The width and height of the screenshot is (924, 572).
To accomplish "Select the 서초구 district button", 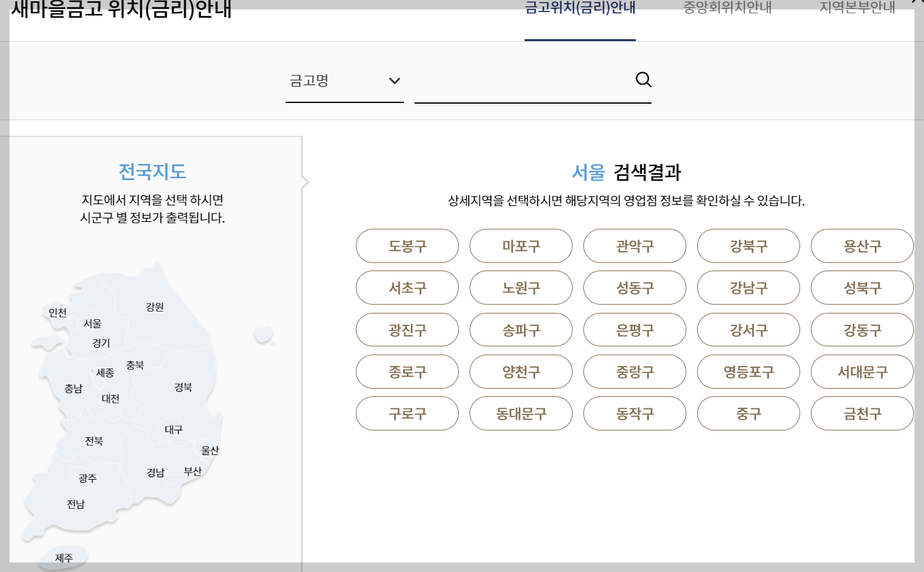I will (x=407, y=288).
